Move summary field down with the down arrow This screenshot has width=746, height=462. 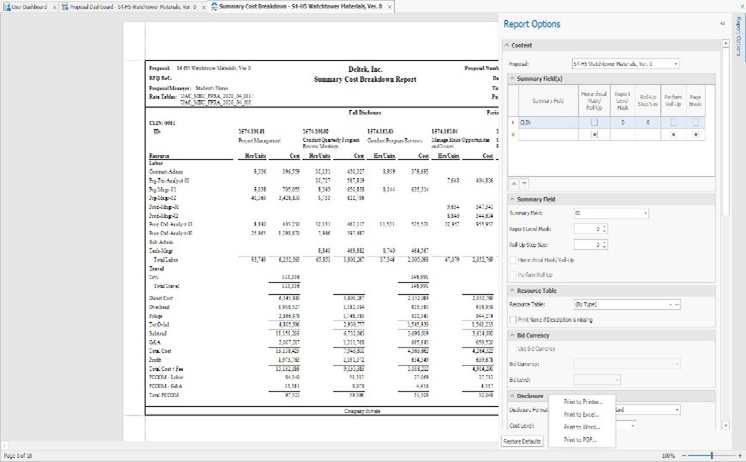tap(524, 184)
